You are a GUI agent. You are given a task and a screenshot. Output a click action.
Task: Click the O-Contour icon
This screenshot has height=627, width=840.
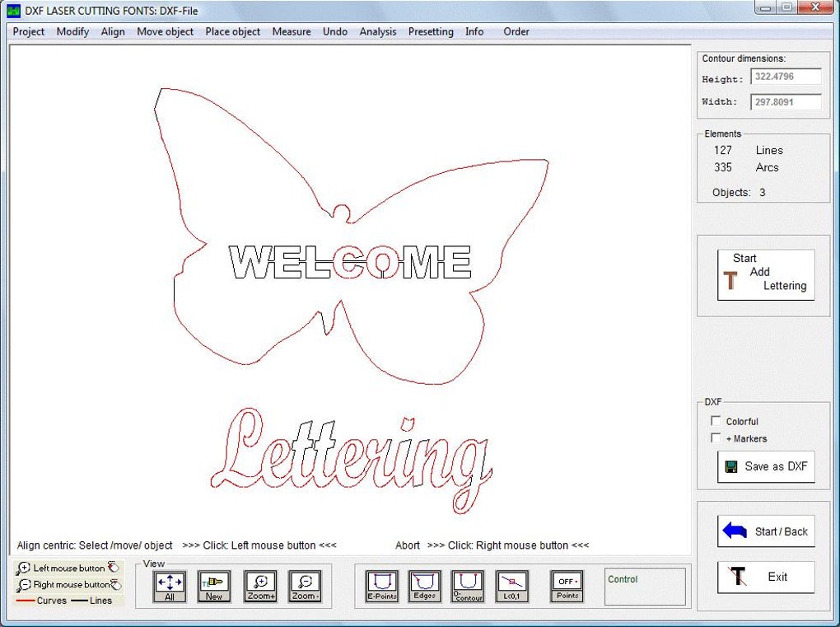(x=468, y=586)
